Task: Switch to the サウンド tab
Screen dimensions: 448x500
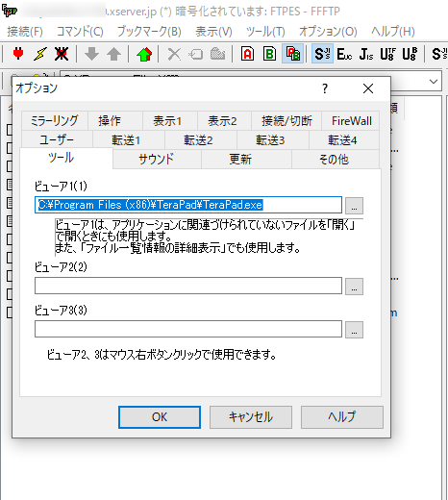Action: pyautogui.click(x=157, y=159)
